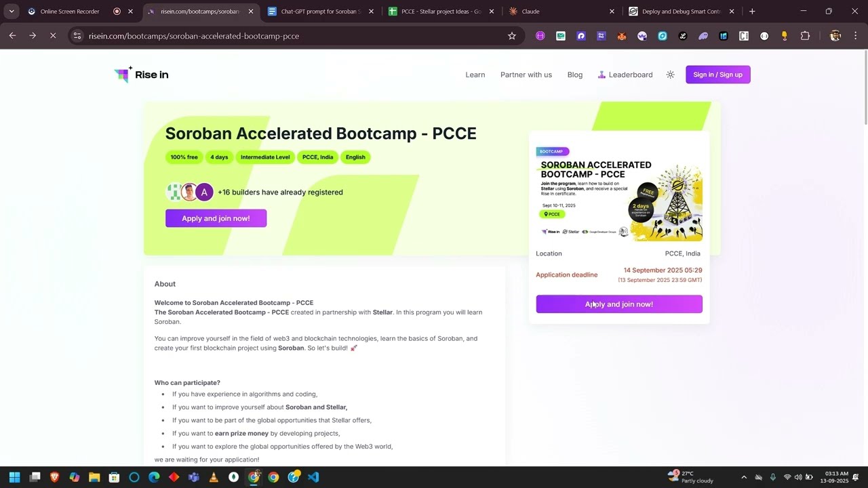Open Brave browser from taskbar
This screenshot has height=488, width=868.
click(x=55, y=477)
